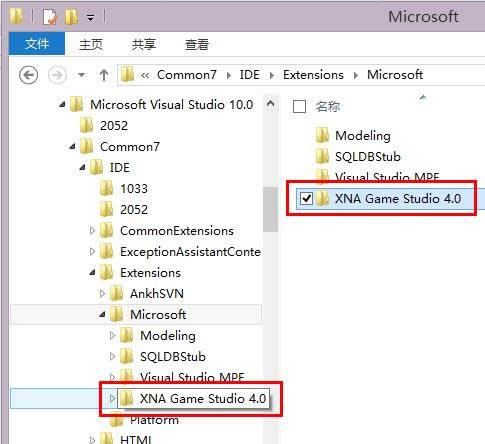This screenshot has height=444, width=485.
Task: Click the SQLDBStub folder icon in file list
Action: (322, 156)
